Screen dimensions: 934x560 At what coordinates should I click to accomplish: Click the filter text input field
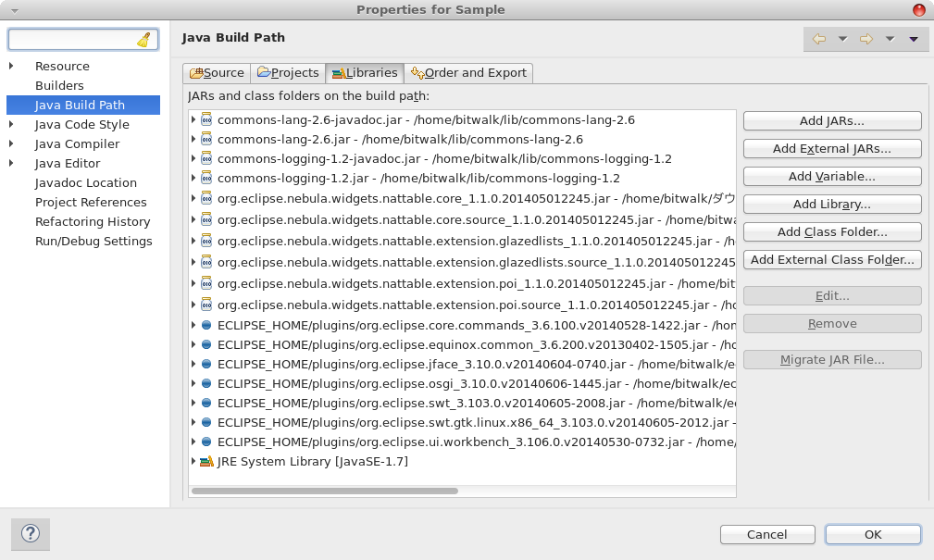coord(72,40)
